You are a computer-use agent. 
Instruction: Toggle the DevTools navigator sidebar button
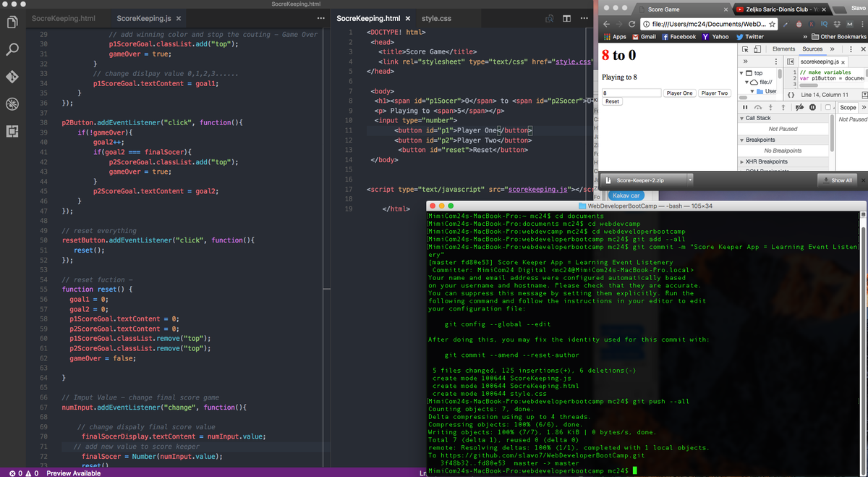[x=791, y=62]
